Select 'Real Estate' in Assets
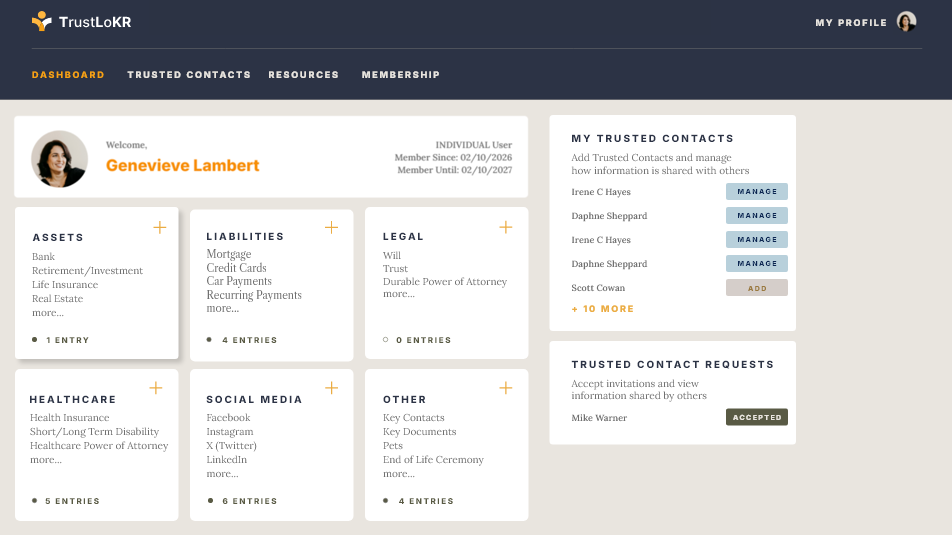The image size is (952, 535). click(x=58, y=299)
